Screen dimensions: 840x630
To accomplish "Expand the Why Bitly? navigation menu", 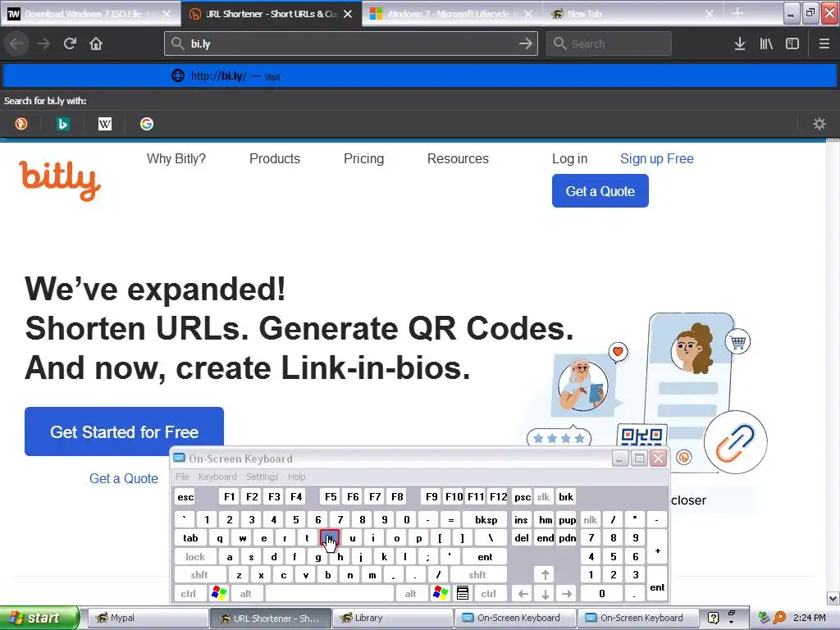I will tap(176, 158).
